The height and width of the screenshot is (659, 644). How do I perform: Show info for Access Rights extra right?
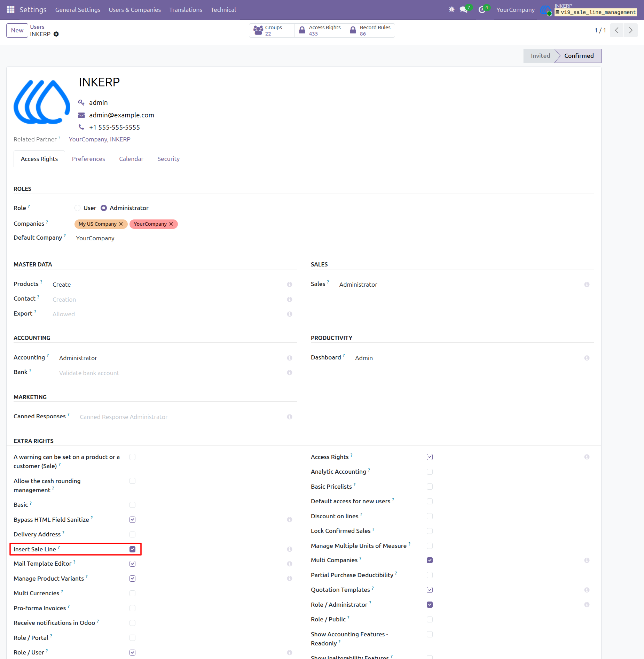(x=587, y=457)
